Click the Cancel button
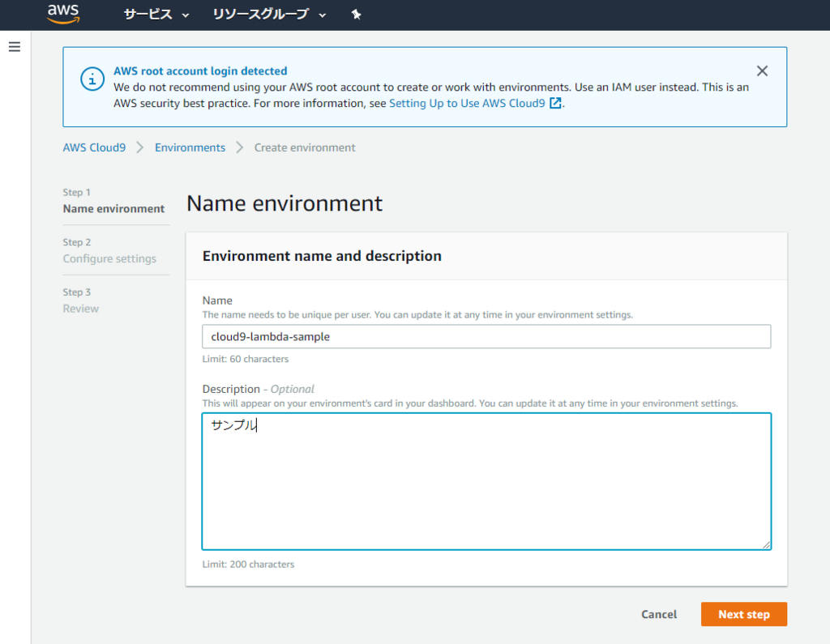Image resolution: width=830 pixels, height=644 pixels. click(659, 614)
